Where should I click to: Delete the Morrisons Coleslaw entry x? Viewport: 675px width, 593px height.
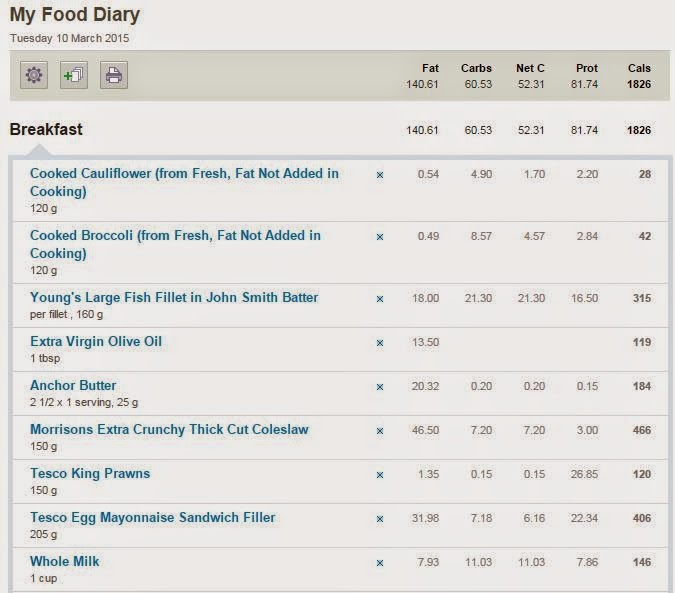tap(380, 431)
